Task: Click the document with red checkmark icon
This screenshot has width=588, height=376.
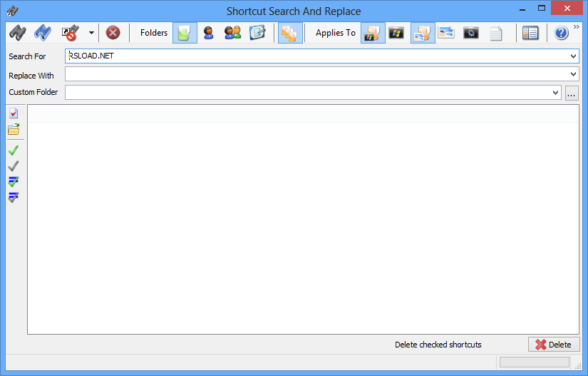Action: [14, 113]
